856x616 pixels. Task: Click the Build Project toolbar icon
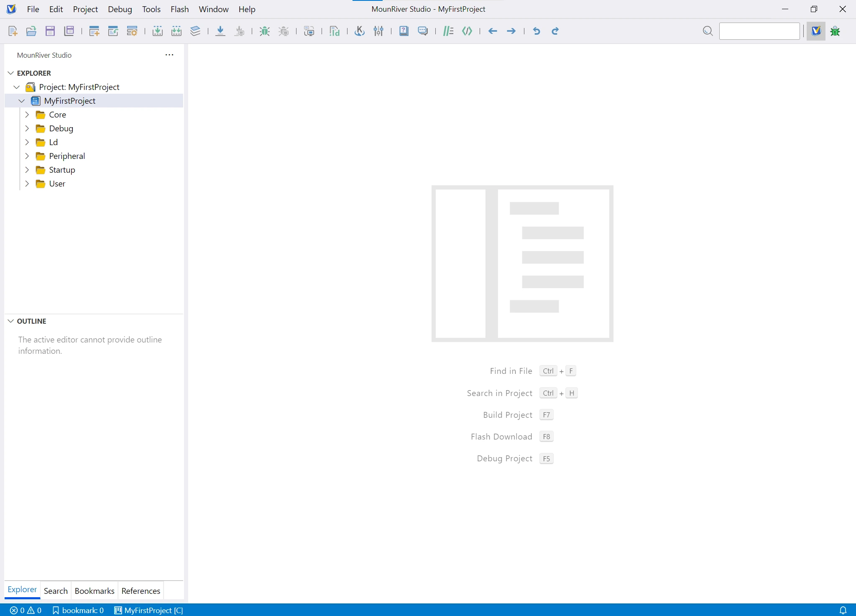(158, 31)
